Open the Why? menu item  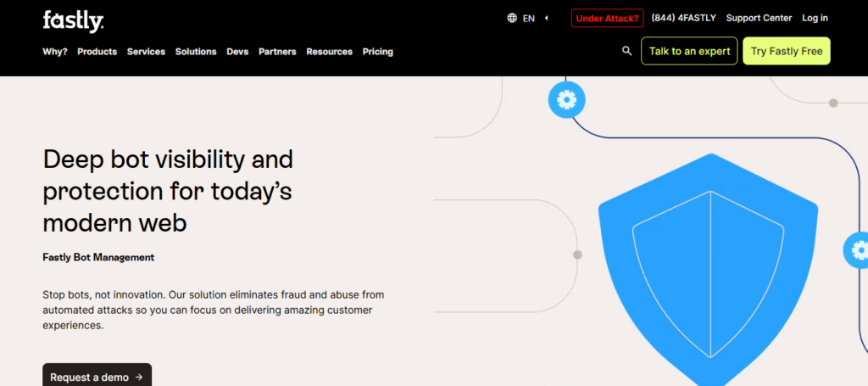coord(55,52)
